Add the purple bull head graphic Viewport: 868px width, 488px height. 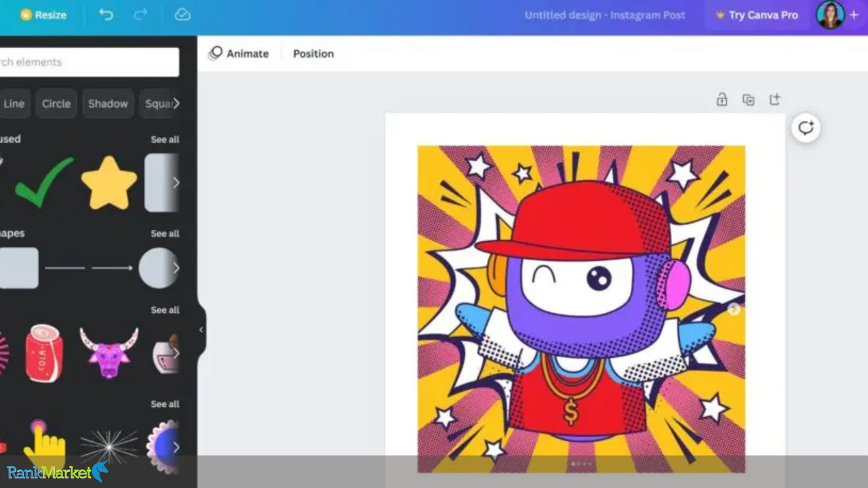tap(109, 353)
